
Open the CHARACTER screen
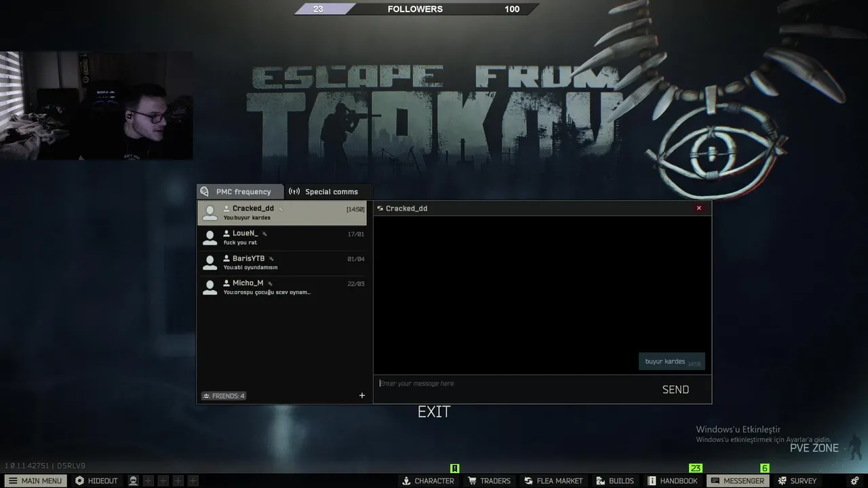coord(428,481)
